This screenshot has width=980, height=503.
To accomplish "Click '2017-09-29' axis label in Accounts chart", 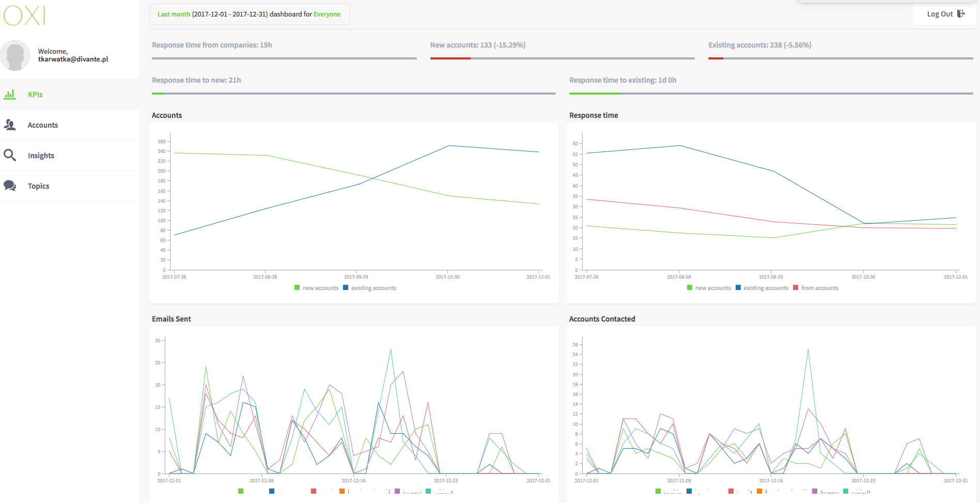I will (356, 277).
